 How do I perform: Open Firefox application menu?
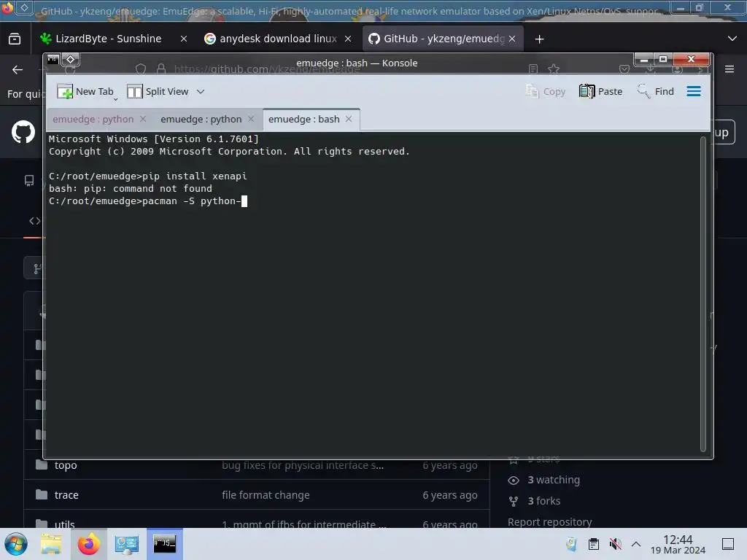729,69
